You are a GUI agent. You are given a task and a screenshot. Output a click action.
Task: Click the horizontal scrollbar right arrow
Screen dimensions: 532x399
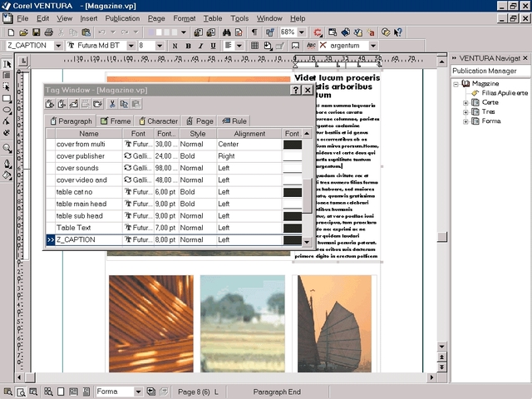tap(431, 377)
